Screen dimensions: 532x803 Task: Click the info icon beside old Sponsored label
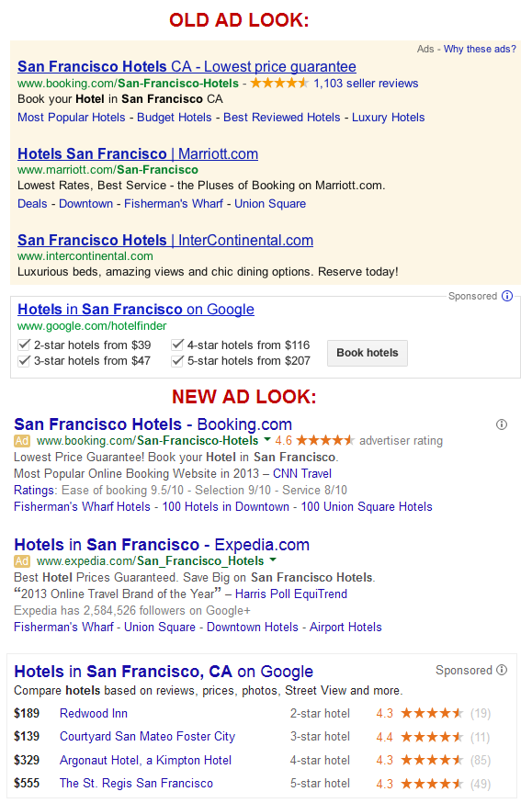click(x=507, y=296)
